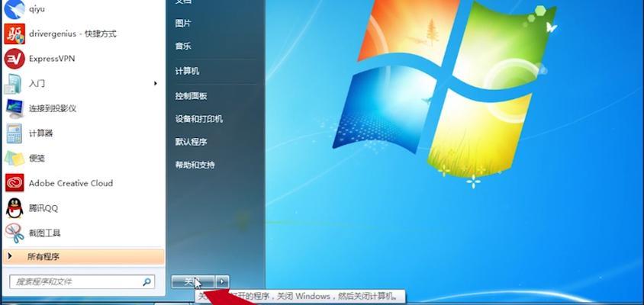Select the qiyu text label
This screenshot has height=305, width=644.
[37, 9]
